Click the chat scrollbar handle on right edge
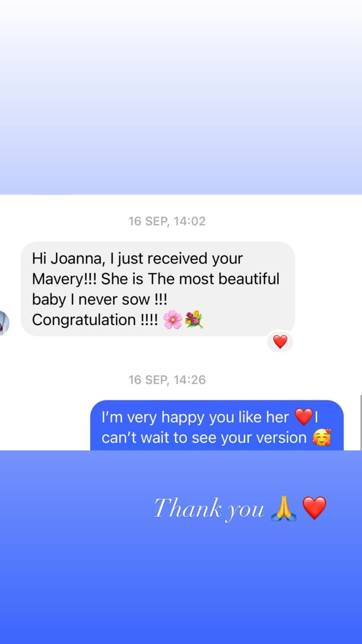Image resolution: width=362 pixels, height=644 pixels. pyautogui.click(x=361, y=423)
